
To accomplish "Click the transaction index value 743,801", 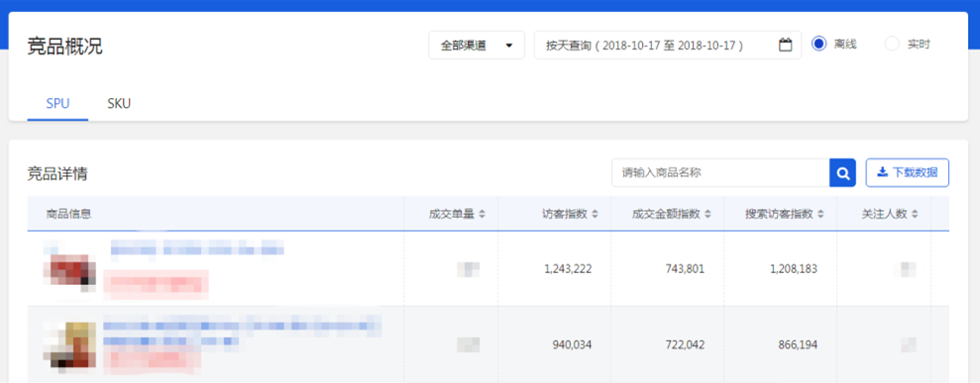I will point(685,269).
